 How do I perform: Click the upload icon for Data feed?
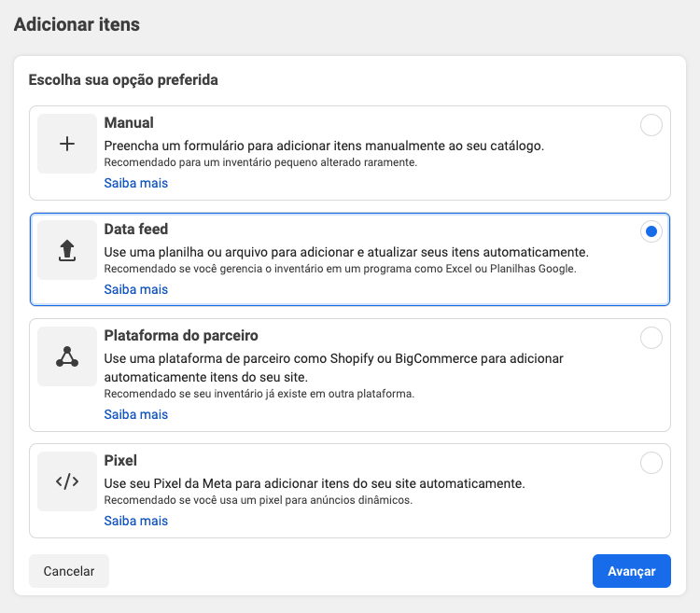point(67,250)
